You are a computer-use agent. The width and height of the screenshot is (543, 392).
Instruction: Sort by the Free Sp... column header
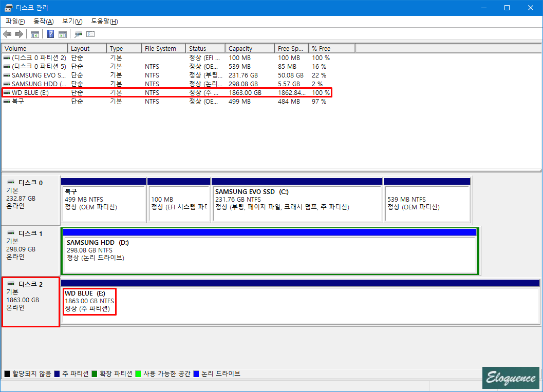coord(291,48)
